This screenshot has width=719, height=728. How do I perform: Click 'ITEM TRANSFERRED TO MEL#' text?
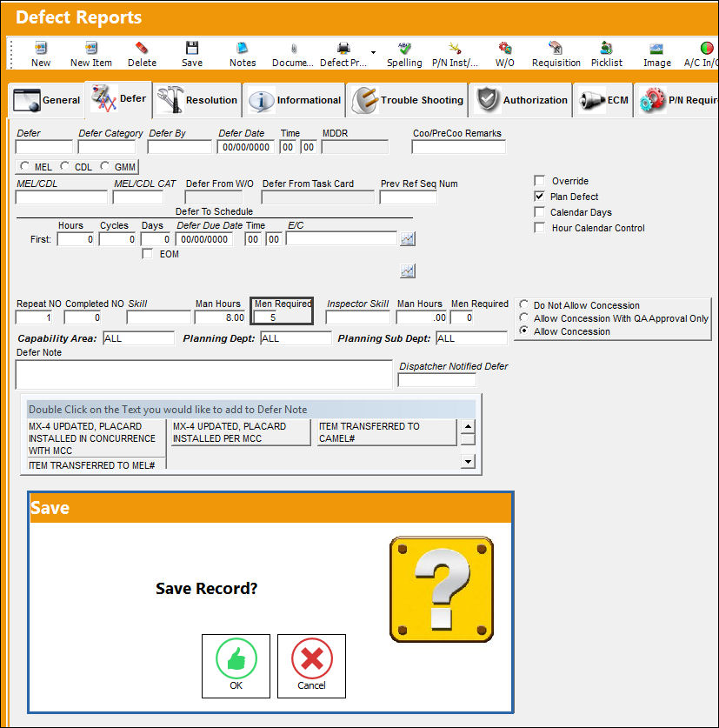92,465
